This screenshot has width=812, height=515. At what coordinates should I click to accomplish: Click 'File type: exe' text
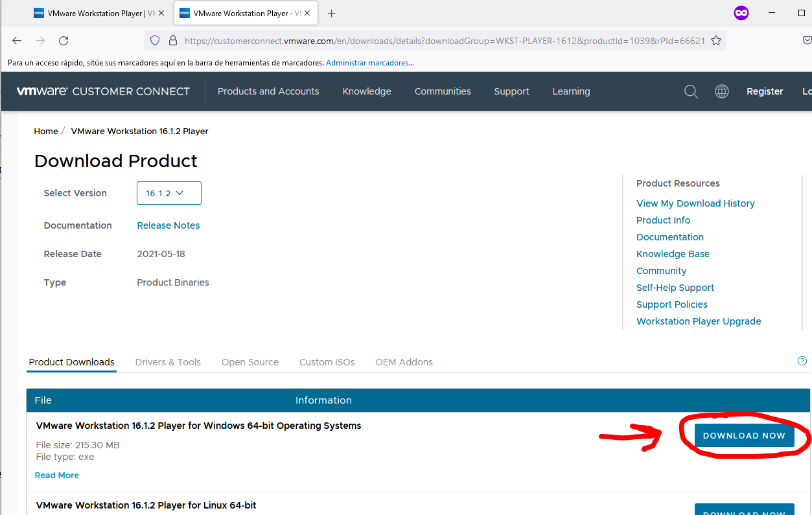pos(65,457)
